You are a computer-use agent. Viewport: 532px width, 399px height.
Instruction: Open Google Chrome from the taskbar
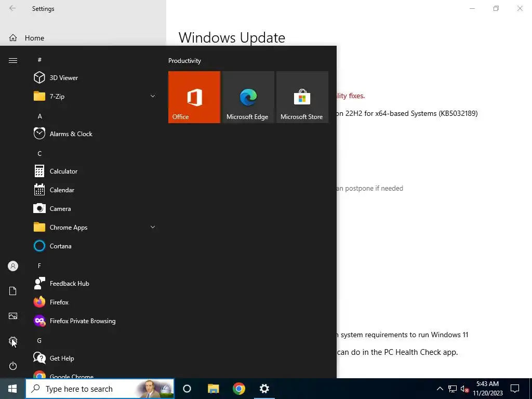tap(239, 389)
